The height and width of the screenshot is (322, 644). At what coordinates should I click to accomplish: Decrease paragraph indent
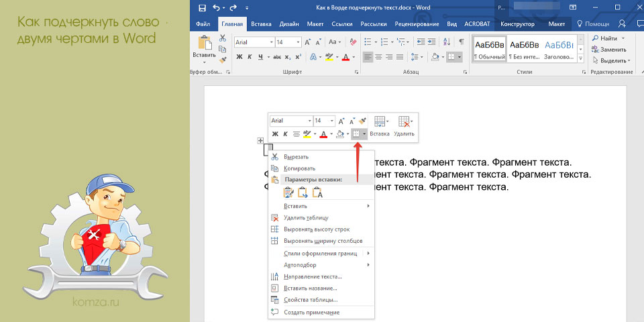coord(421,42)
